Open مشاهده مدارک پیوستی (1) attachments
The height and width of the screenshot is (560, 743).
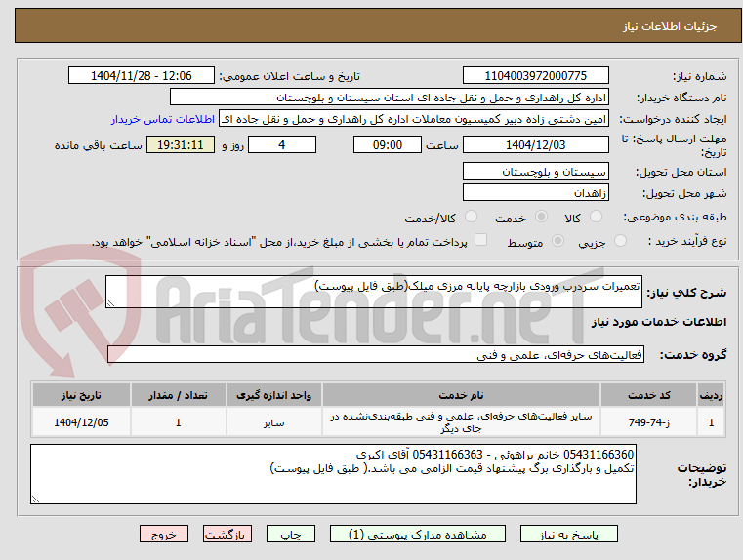(x=418, y=534)
